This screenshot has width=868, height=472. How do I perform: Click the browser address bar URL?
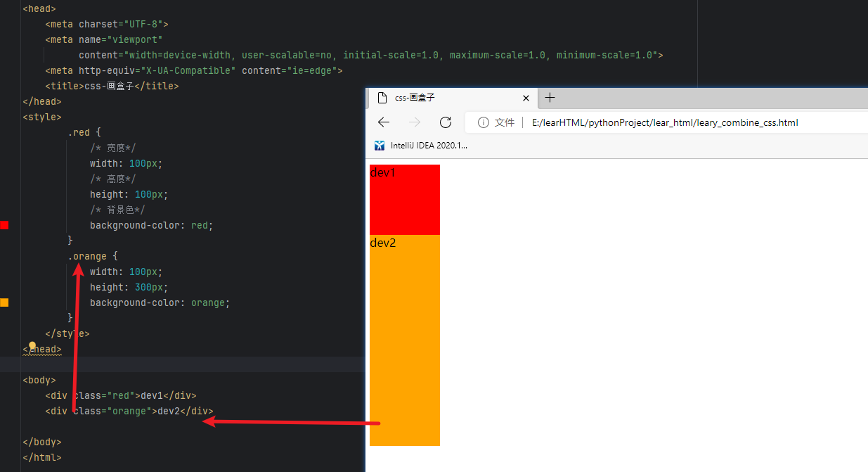pos(665,122)
